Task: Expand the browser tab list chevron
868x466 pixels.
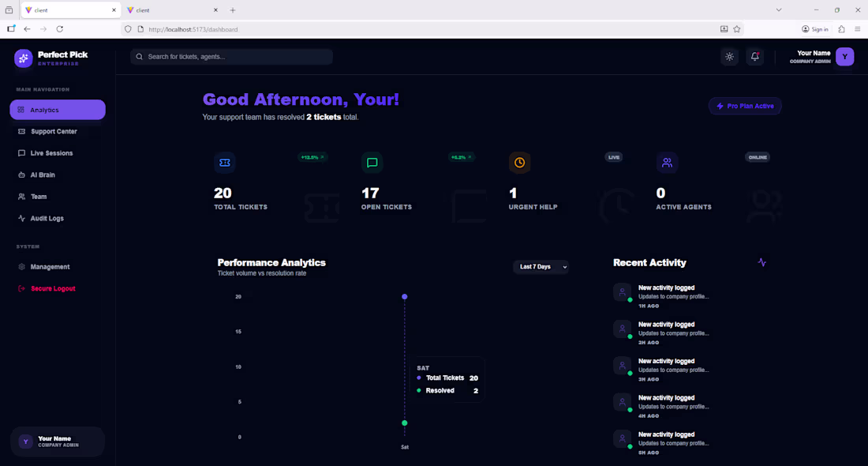Action: tap(778, 10)
